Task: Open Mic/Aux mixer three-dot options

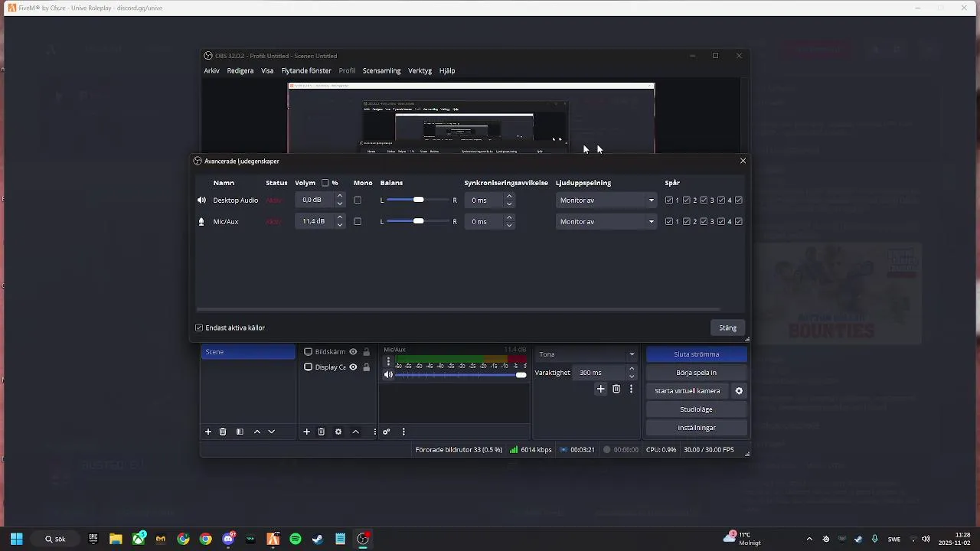Action: (x=388, y=361)
